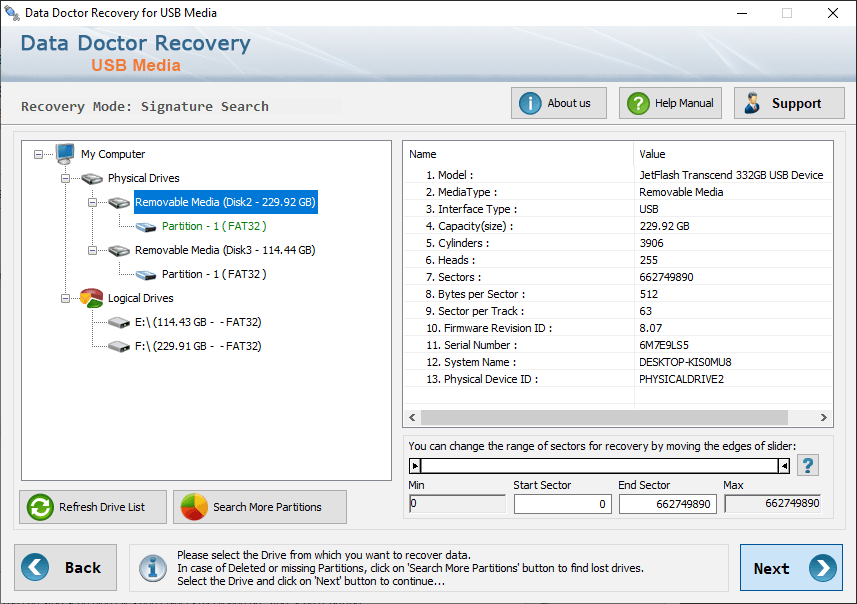
Task: Click the right handle of sector range slider
Action: click(784, 466)
